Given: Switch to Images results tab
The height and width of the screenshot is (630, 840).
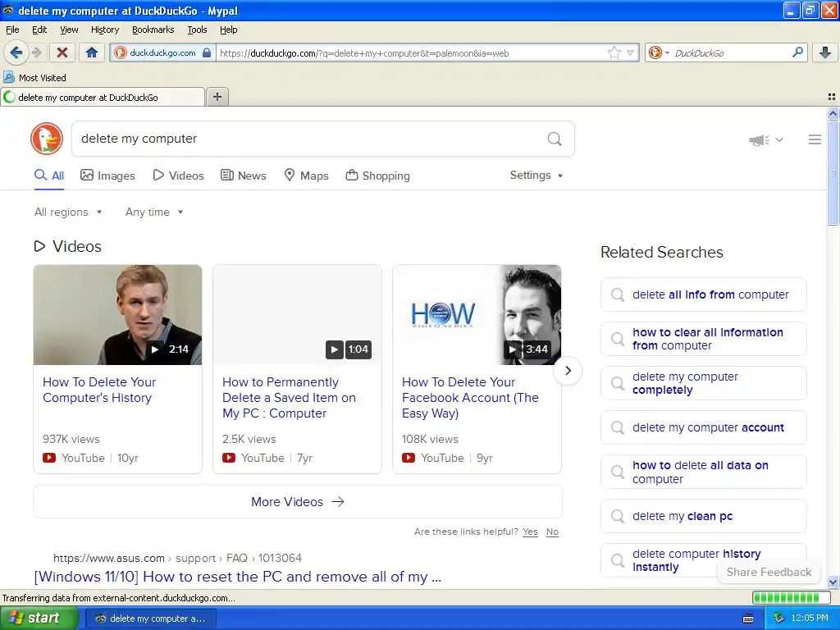Looking at the screenshot, I should (x=107, y=176).
